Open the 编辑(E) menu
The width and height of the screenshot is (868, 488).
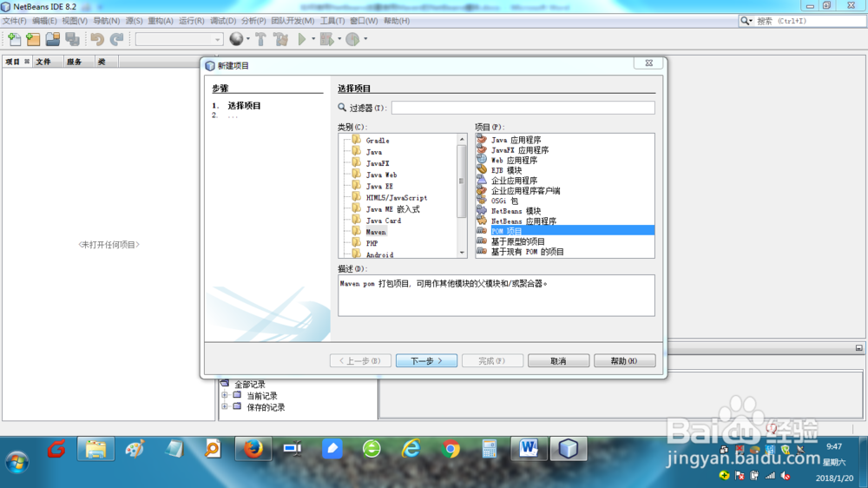coord(44,21)
